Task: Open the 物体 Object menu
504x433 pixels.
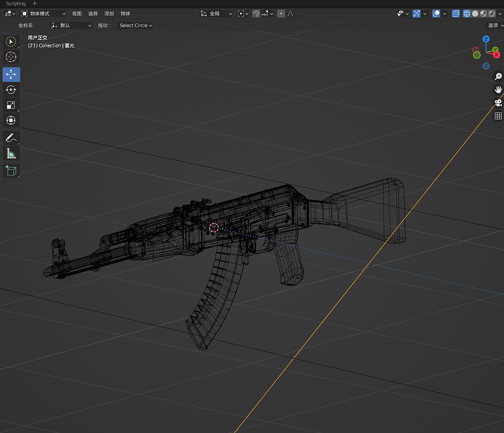Action: pos(125,14)
